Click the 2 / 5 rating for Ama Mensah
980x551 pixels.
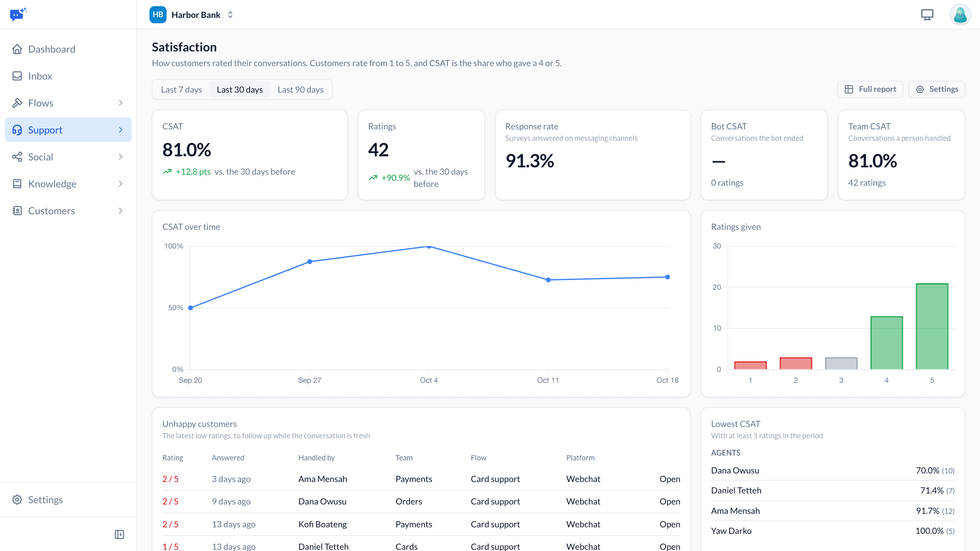171,479
